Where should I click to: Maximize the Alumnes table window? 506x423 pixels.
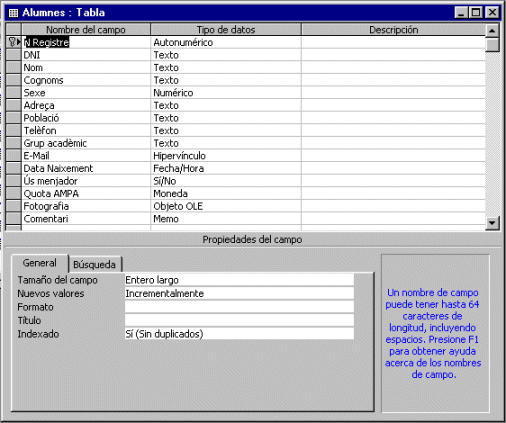pos(476,13)
